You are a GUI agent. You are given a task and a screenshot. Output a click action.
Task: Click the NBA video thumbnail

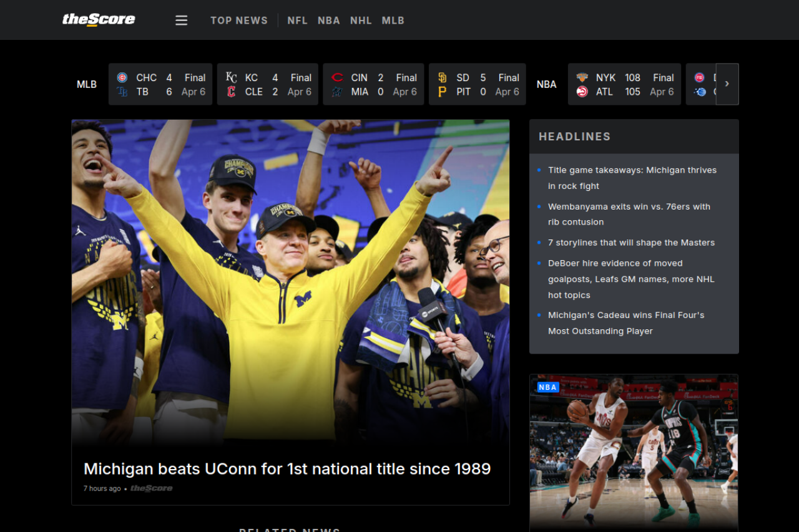[x=634, y=452]
